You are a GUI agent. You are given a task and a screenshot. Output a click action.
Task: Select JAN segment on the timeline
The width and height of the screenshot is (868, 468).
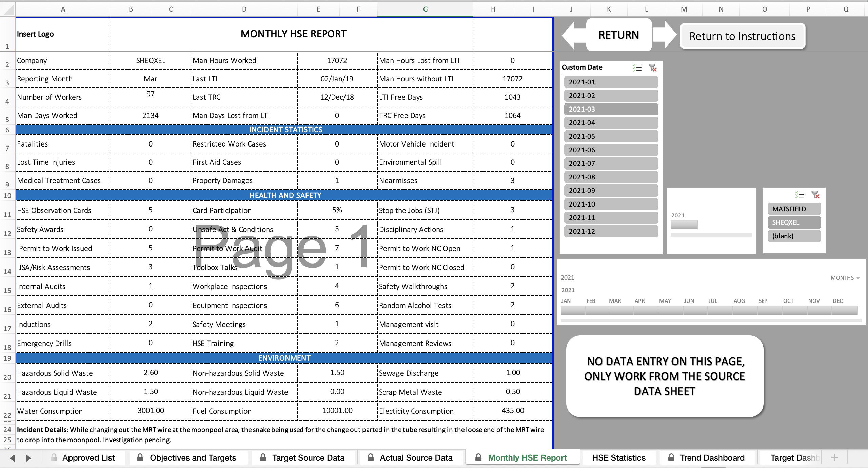pos(573,310)
